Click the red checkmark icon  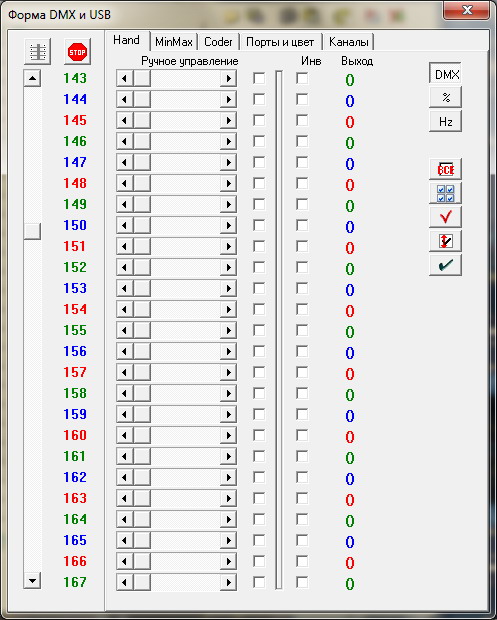coord(445,217)
